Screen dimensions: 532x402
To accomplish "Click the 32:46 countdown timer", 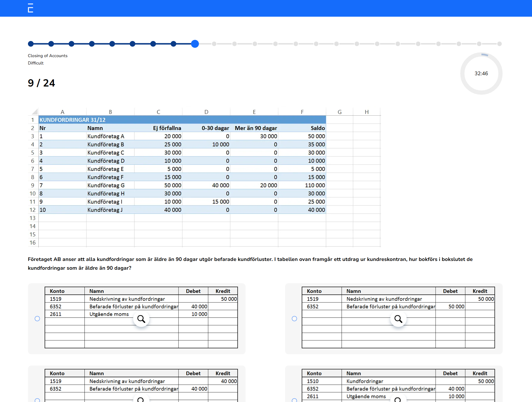I will [481, 74].
